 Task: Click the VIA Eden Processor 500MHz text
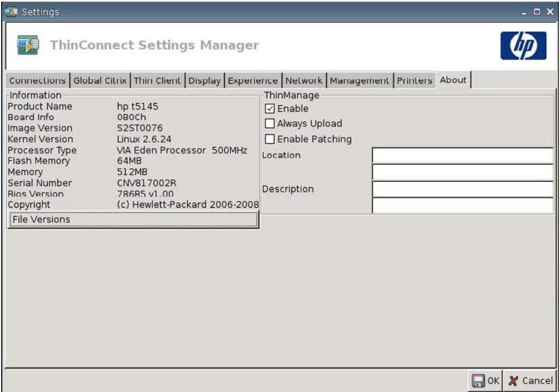click(x=182, y=150)
